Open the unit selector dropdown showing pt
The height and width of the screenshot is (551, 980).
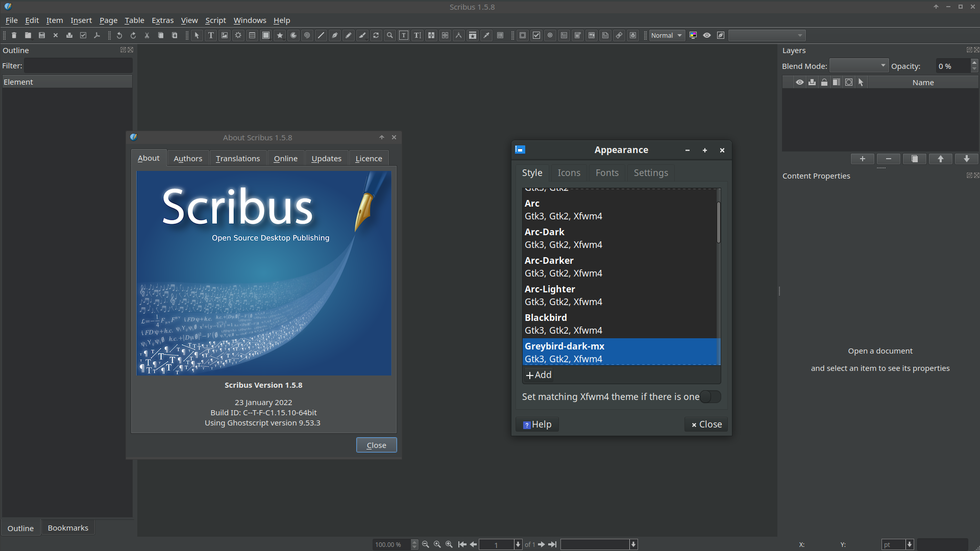(x=898, y=544)
